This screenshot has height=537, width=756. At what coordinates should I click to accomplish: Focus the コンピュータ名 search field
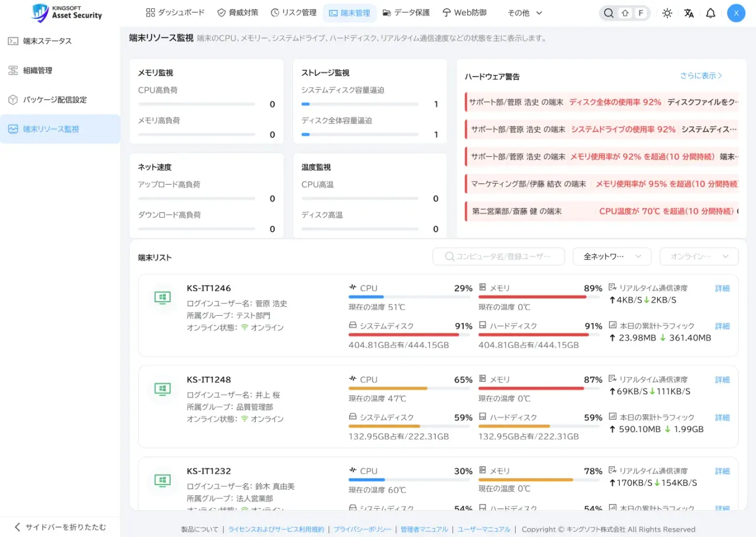[498, 257]
